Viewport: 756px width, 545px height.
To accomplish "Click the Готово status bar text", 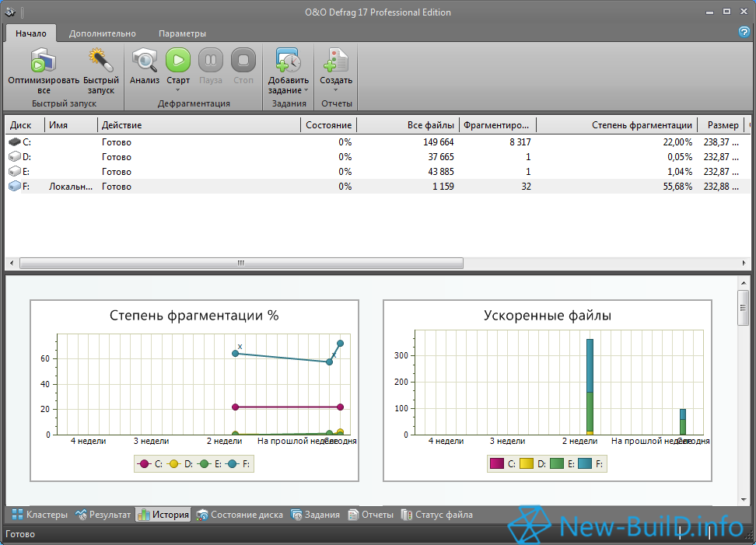I will pos(20,534).
